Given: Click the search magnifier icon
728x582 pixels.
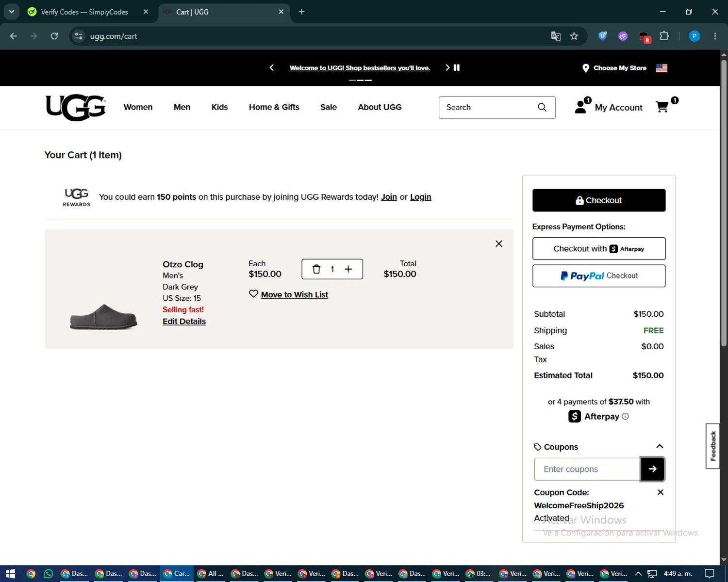Looking at the screenshot, I should [x=542, y=107].
